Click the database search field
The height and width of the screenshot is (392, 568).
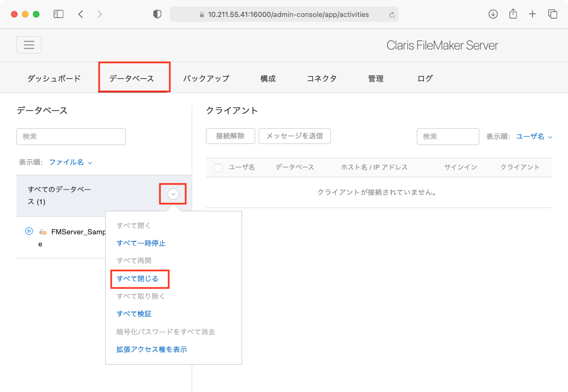pyautogui.click(x=71, y=137)
